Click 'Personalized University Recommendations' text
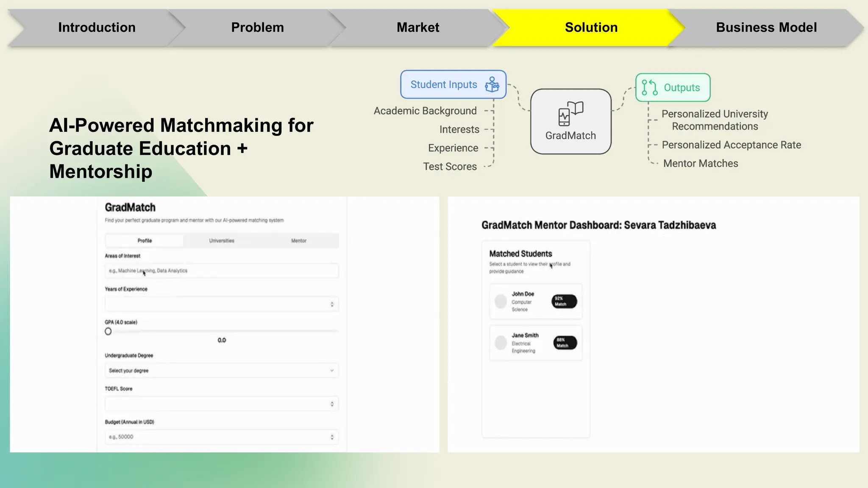 pyautogui.click(x=715, y=120)
